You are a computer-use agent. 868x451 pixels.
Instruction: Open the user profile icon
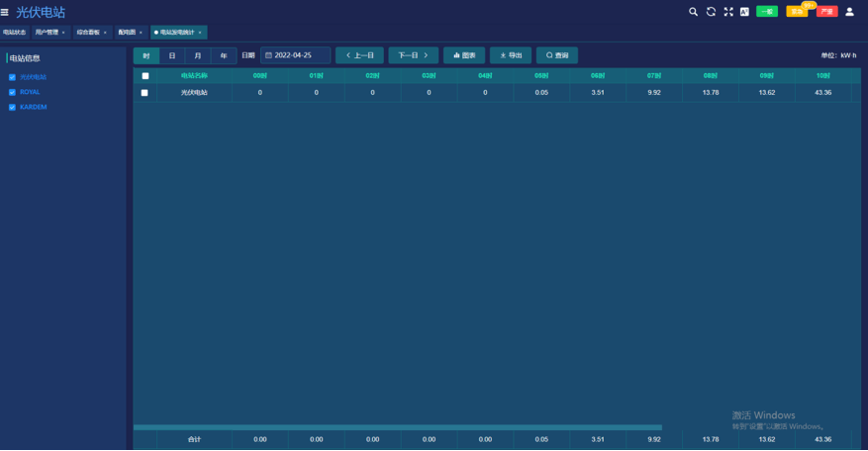pyautogui.click(x=849, y=12)
